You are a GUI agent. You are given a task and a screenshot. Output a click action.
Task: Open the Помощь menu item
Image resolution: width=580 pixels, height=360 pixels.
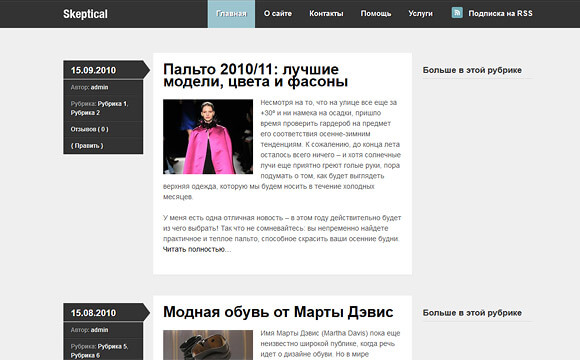click(376, 14)
